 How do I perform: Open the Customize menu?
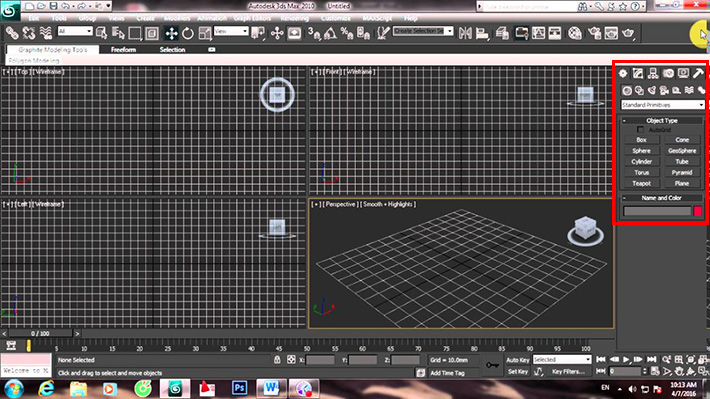coord(336,18)
